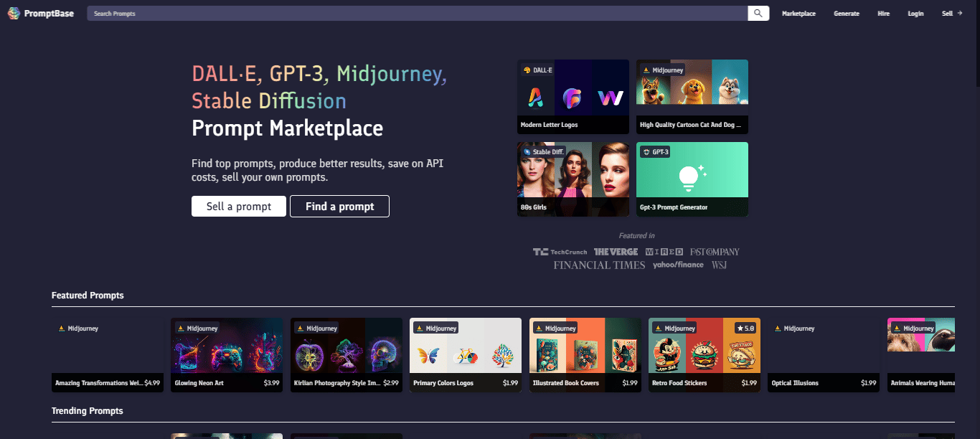Screen dimensions: 980x439
Task: Open the Marketplace menu item
Action: tap(798, 13)
